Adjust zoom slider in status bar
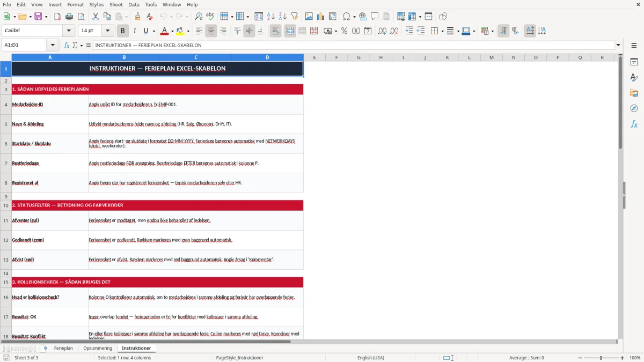The width and height of the screenshot is (644, 362). point(601,358)
